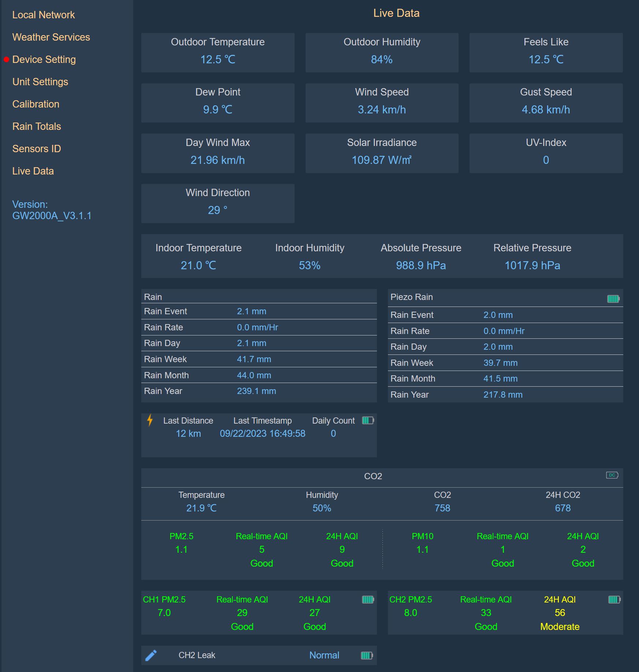The width and height of the screenshot is (639, 672).
Task: Click the battery icon on the CH2 Leak row
Action: point(367,655)
